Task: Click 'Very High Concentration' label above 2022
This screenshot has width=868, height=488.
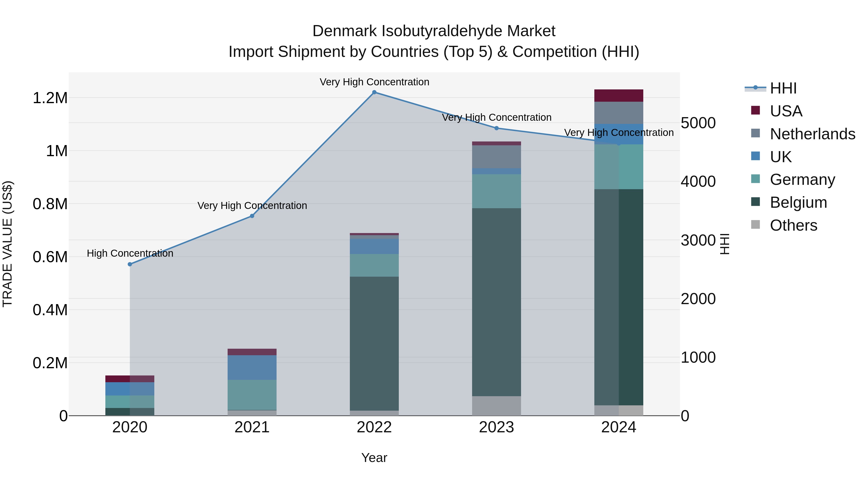Action: (374, 82)
